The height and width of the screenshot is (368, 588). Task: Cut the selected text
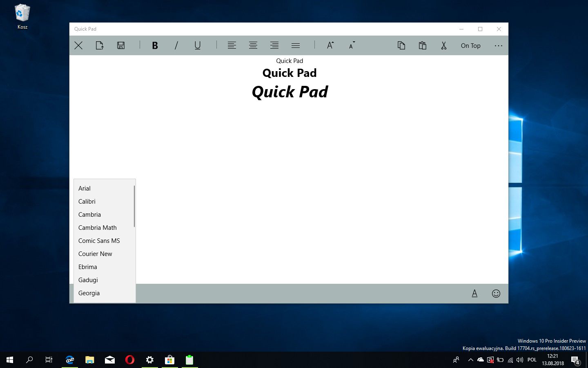pos(444,45)
